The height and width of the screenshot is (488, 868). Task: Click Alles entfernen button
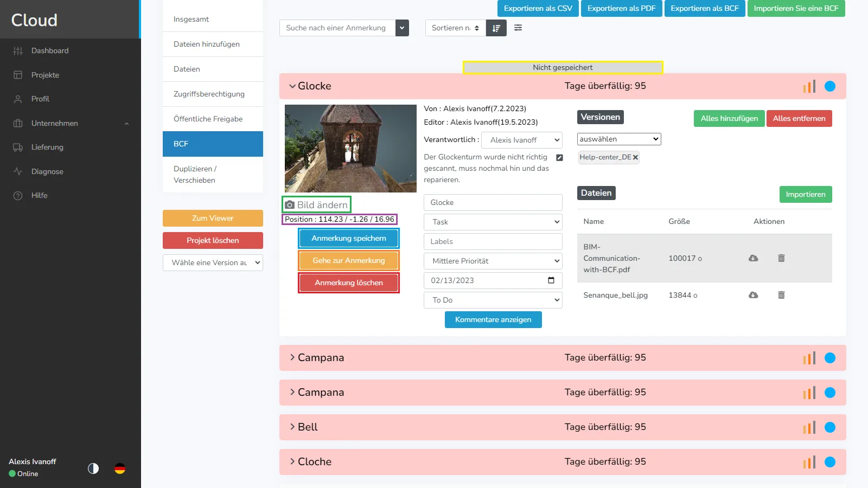[799, 118]
